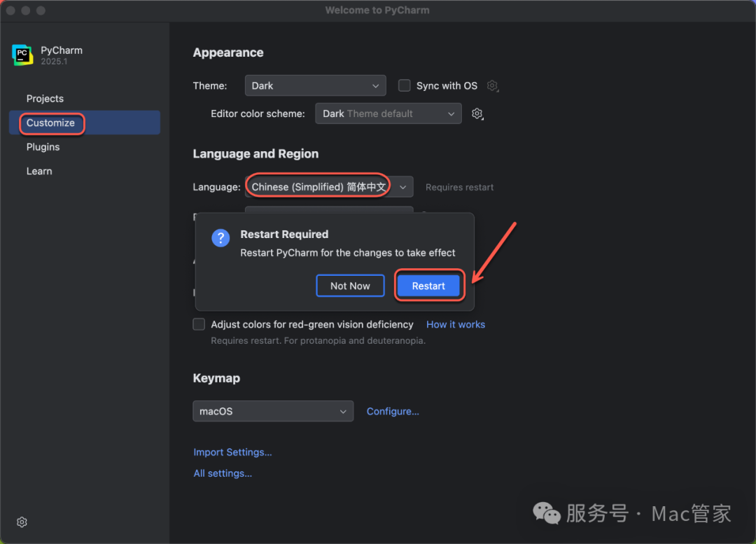Image resolution: width=756 pixels, height=544 pixels.
Task: Open the Language dropdown menu
Action: 328,187
